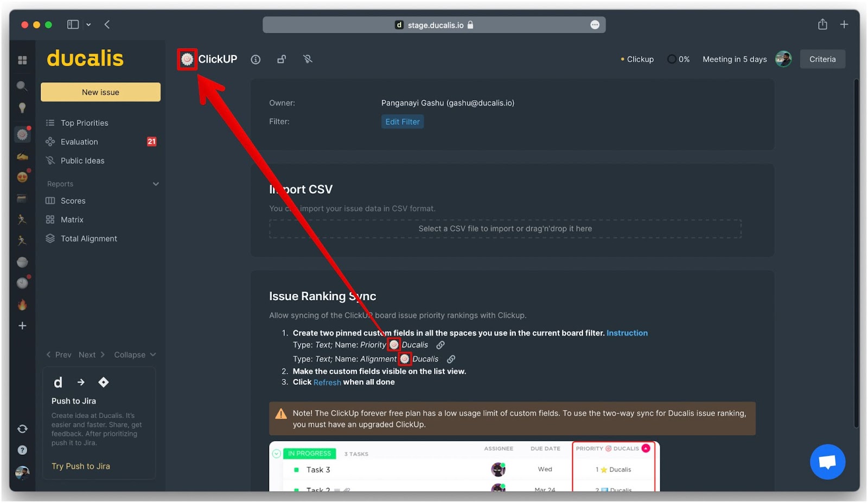Click the magnifier search icon in left rail
This screenshot has width=868, height=503.
pos(22,86)
